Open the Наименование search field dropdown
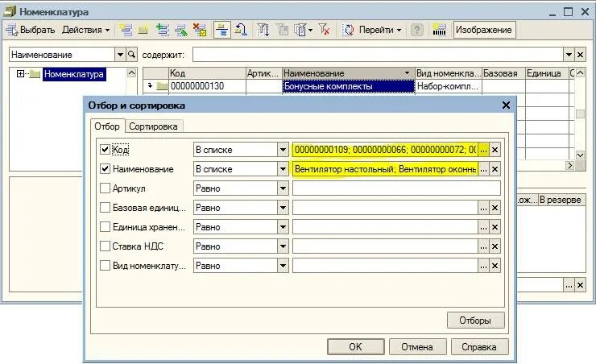Image resolution: width=596 pixels, height=364 pixels. (x=120, y=55)
